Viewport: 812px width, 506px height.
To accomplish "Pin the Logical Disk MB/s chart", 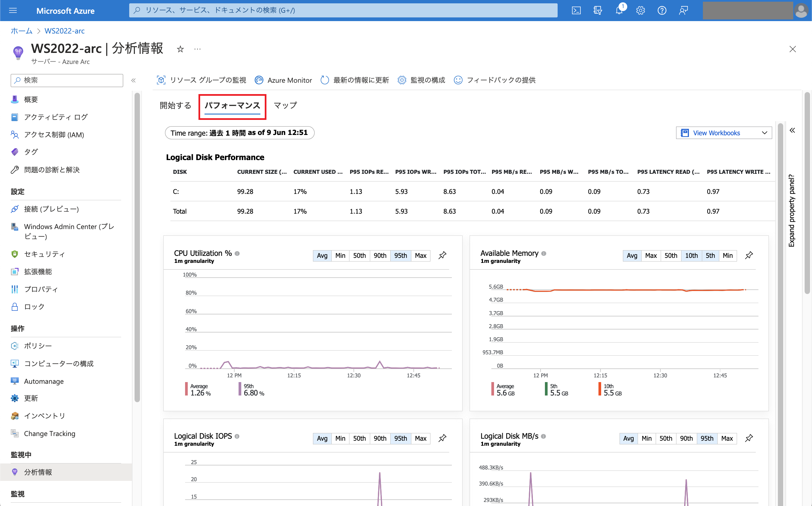I will click(749, 438).
